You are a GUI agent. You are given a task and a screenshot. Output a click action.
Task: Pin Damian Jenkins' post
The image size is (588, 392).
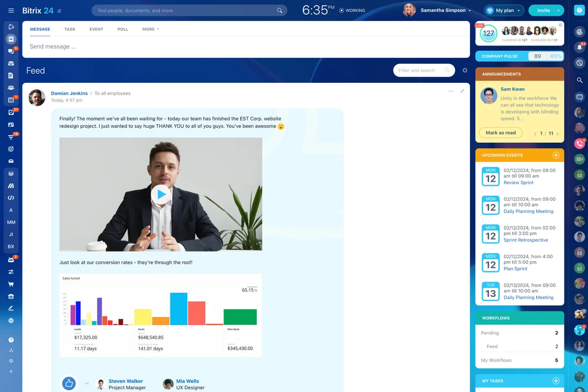[x=462, y=91]
